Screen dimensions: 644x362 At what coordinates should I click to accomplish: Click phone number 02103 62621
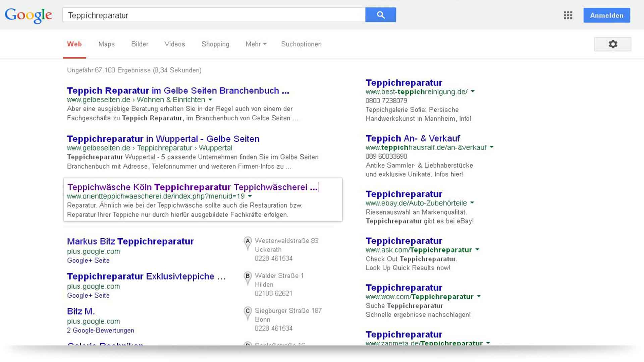[x=273, y=293]
